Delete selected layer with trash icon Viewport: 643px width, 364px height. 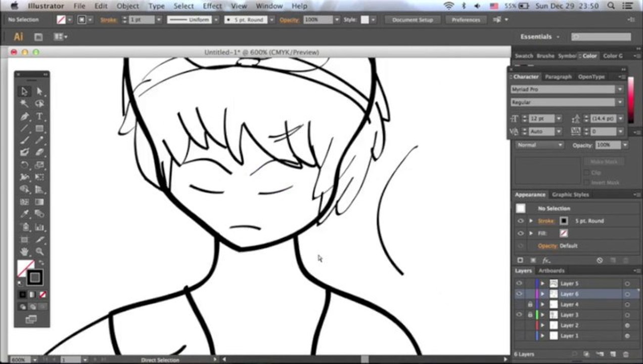tap(626, 354)
